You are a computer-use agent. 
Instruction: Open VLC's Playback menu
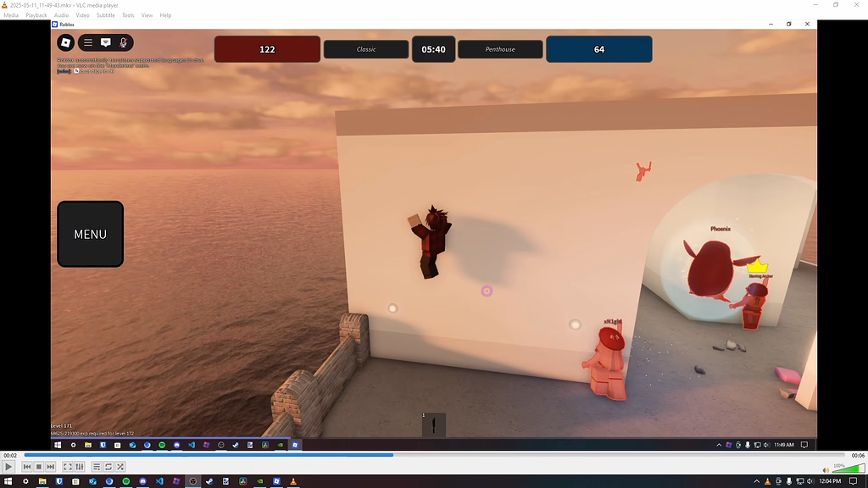click(x=36, y=14)
